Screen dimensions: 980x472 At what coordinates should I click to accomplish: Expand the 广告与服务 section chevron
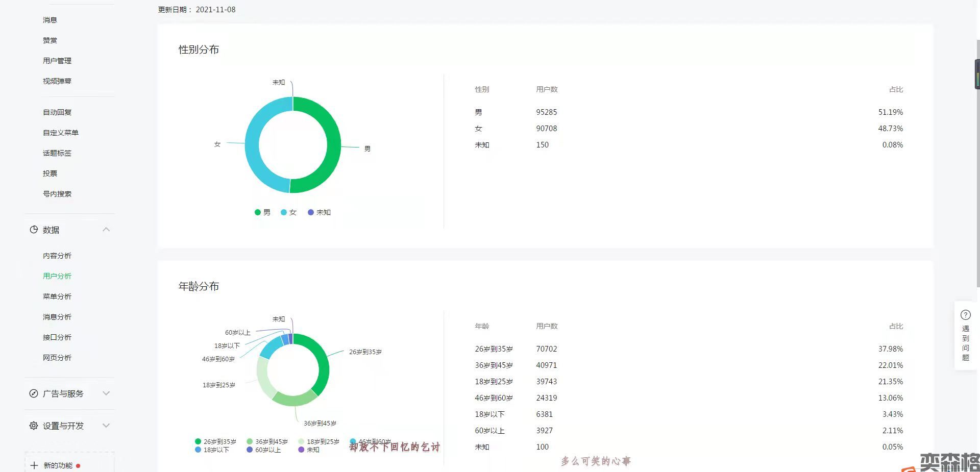click(x=106, y=393)
